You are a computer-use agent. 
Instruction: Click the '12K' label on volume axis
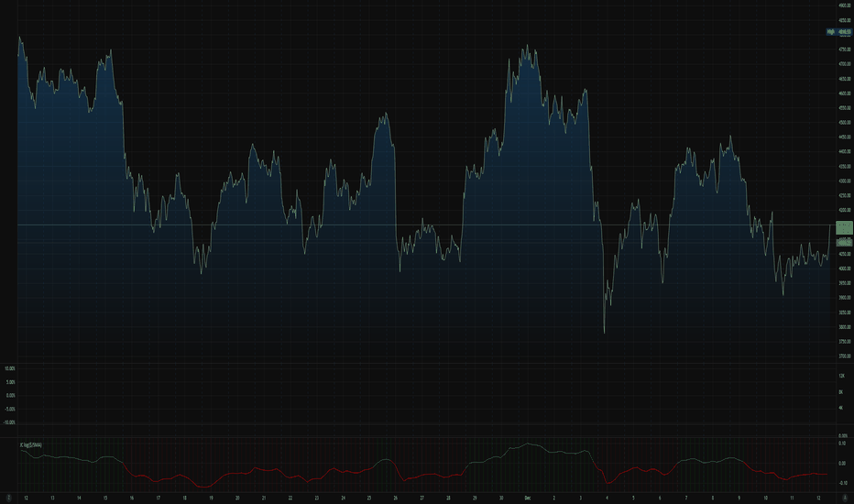[x=841, y=376]
